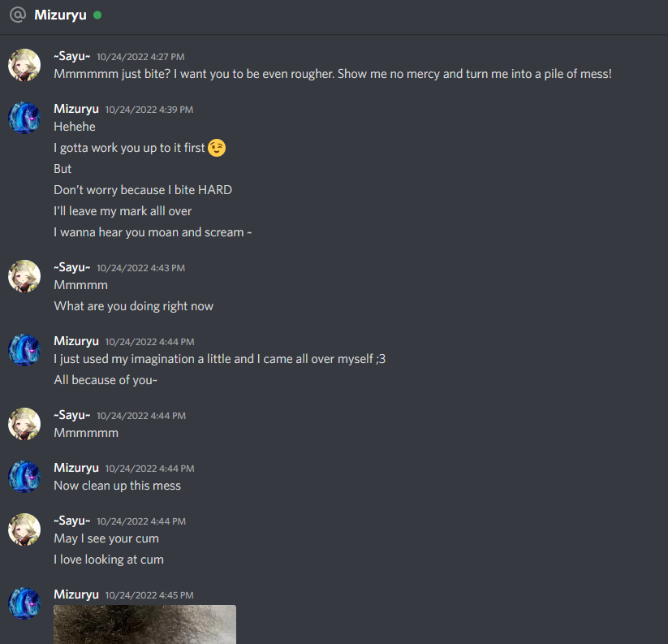Click the 10/24/2022 4:27 PM timestamp

[140, 57]
